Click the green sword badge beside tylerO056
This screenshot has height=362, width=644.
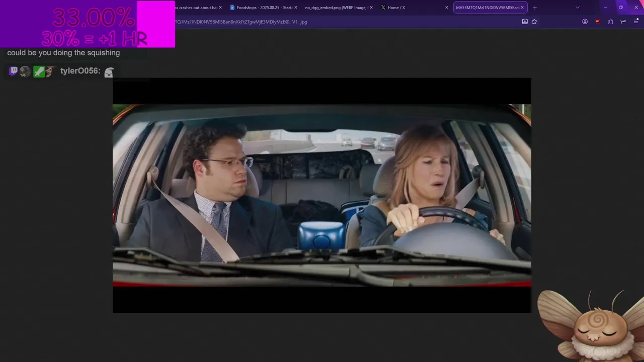[x=39, y=71]
